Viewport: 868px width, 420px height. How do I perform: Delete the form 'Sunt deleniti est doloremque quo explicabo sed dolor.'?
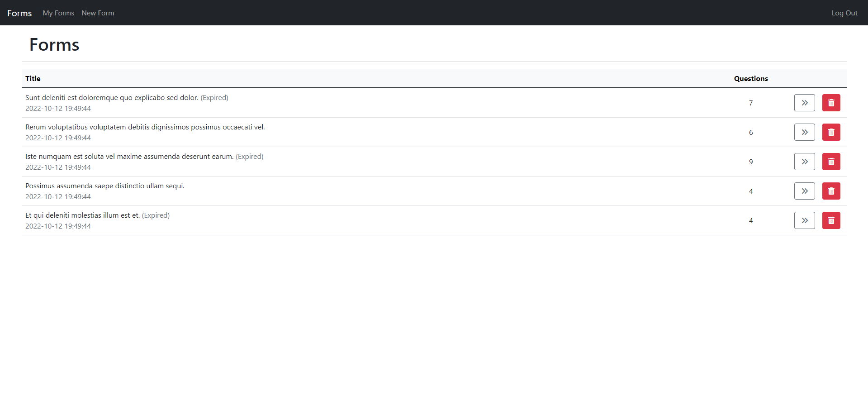point(831,103)
